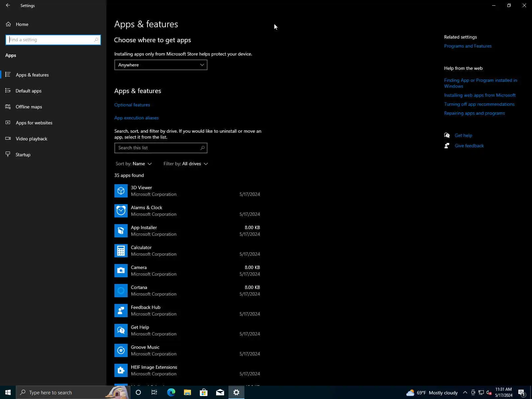
Task: Open Offline maps settings
Action: pos(53,107)
